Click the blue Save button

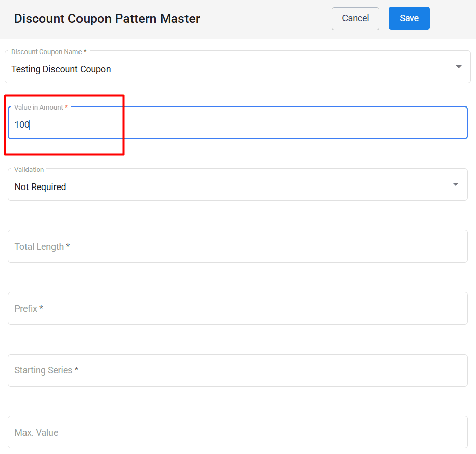point(409,18)
